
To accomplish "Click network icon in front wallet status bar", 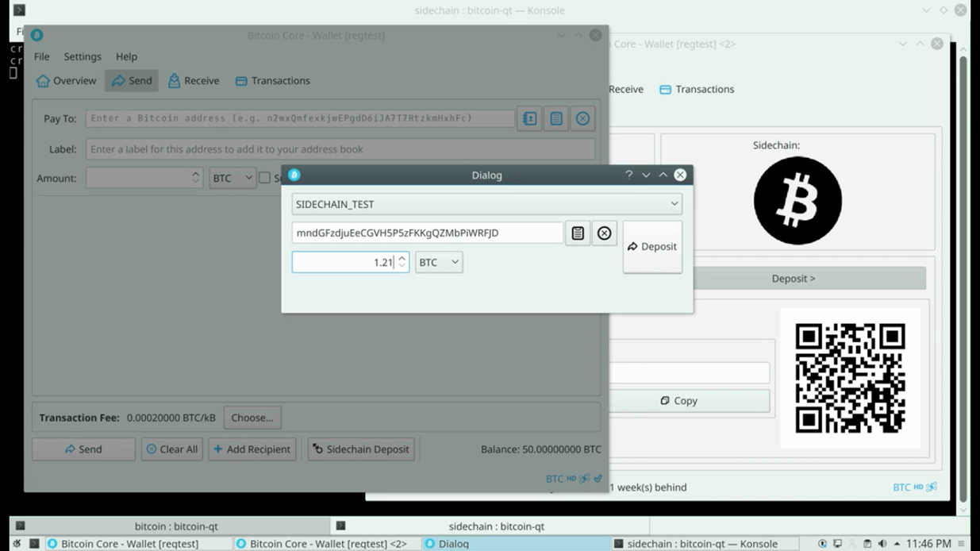I will (585, 479).
